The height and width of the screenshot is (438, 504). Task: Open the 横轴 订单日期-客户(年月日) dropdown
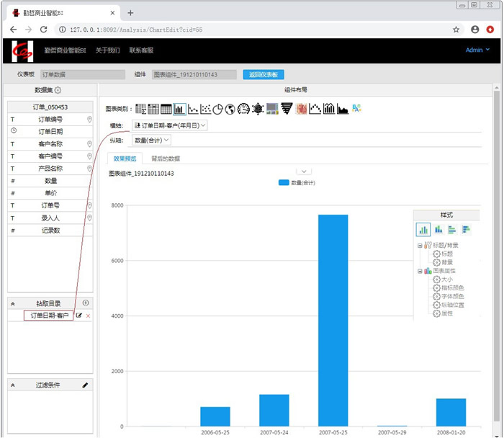(x=170, y=125)
